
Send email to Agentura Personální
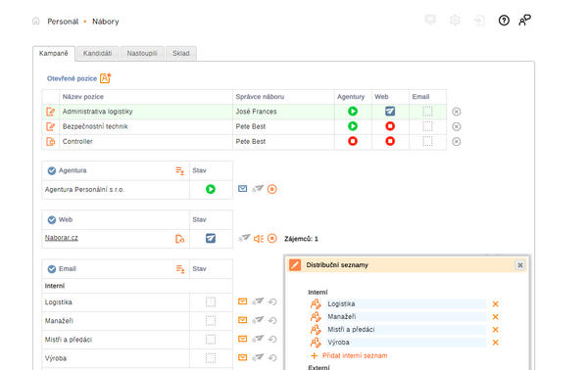(x=243, y=188)
